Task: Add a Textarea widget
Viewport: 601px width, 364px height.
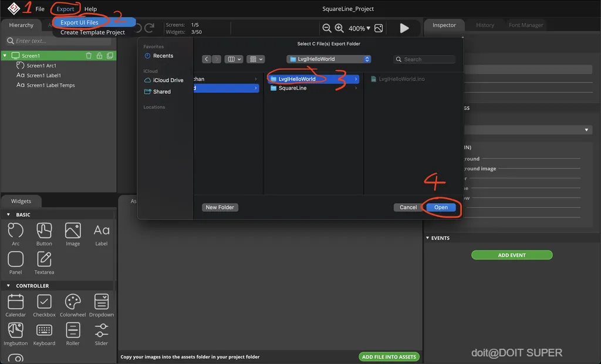Action: click(x=44, y=263)
